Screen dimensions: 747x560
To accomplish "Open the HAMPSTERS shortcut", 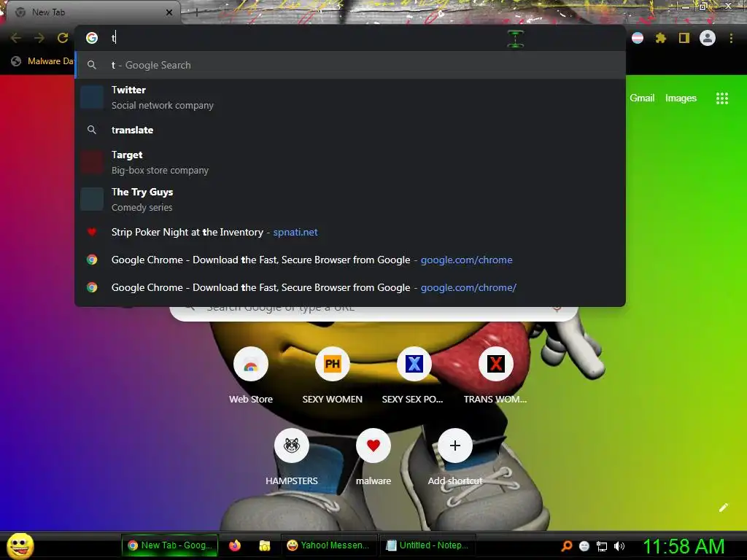I will coord(292,446).
